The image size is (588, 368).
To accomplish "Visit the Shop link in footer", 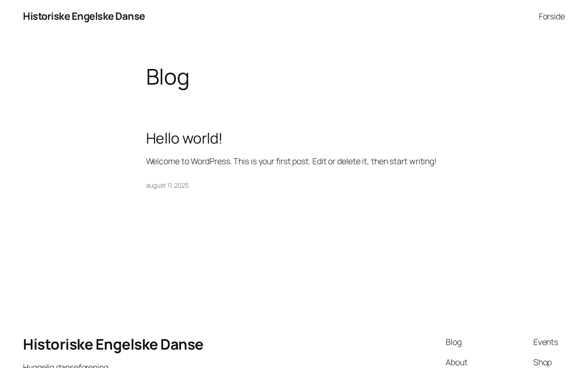I will [543, 362].
